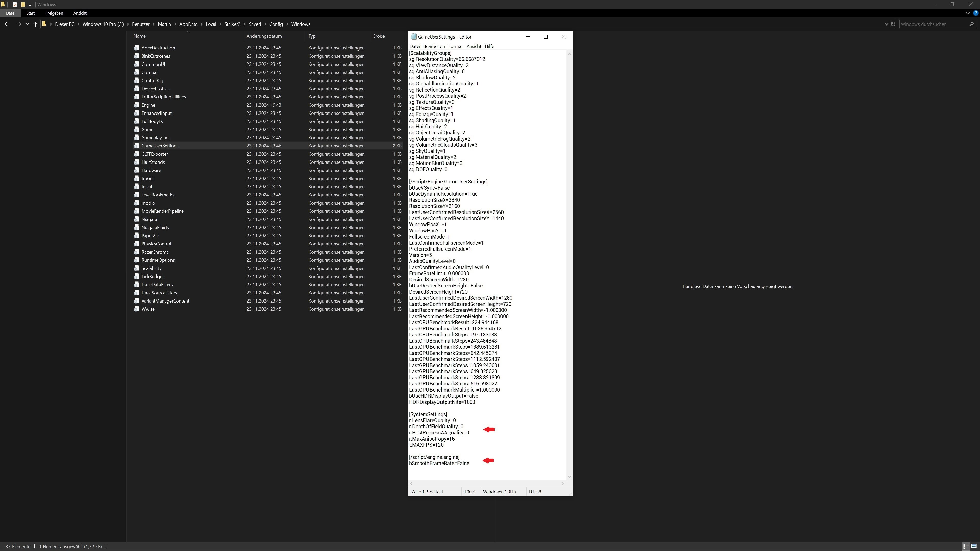Click the 'r.MaxAnisotropy=16' line in Editor

tap(432, 439)
